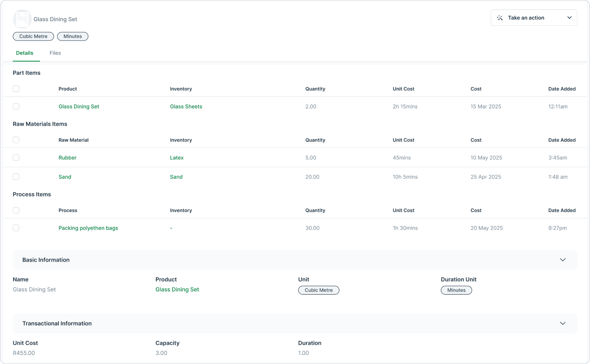Select the checkbox on the Rubber row
590x364 pixels.
pyautogui.click(x=16, y=157)
